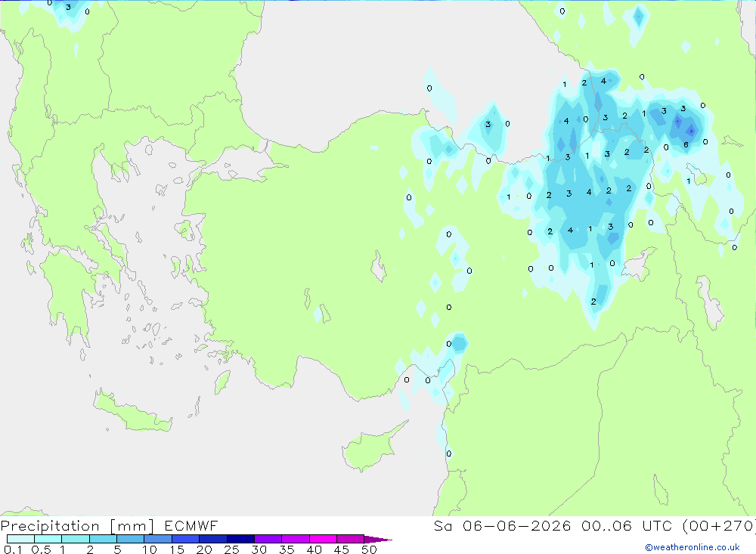This screenshot has height=554, width=756.
Task: Select the 5–10 mm legend color swatch
Action: coord(130,539)
